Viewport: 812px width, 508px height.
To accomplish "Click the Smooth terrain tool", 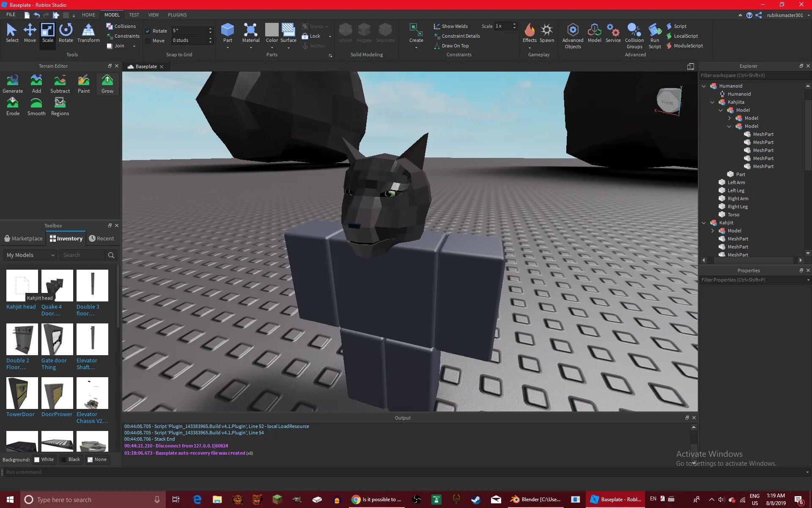I will [36, 106].
